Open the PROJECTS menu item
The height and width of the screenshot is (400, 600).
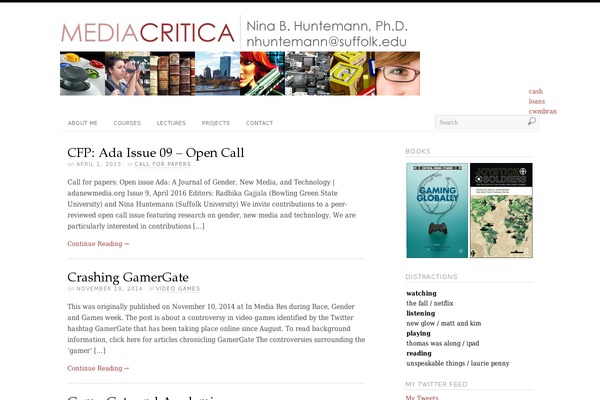point(216,123)
